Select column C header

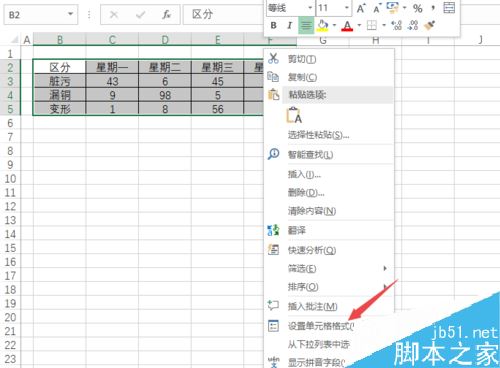112,40
